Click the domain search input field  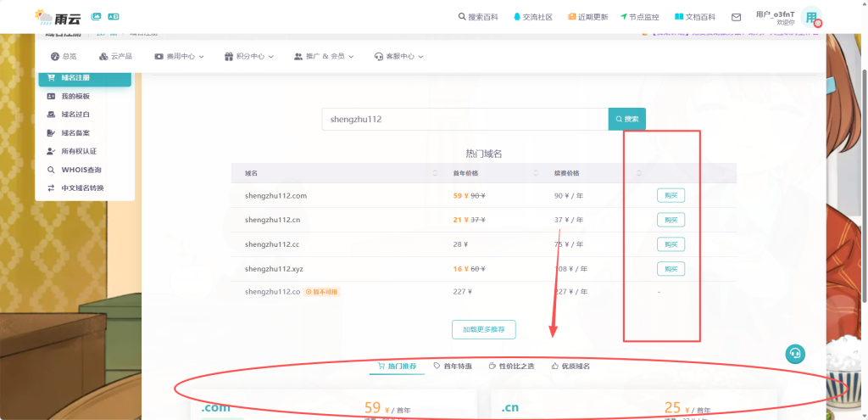point(465,120)
